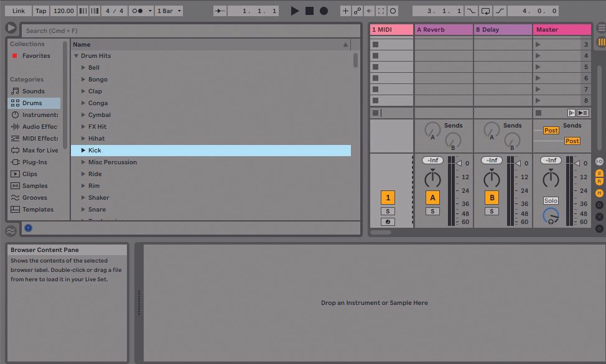Adjust the Crossfader knob on Master
The height and width of the screenshot is (364, 606).
point(552,217)
